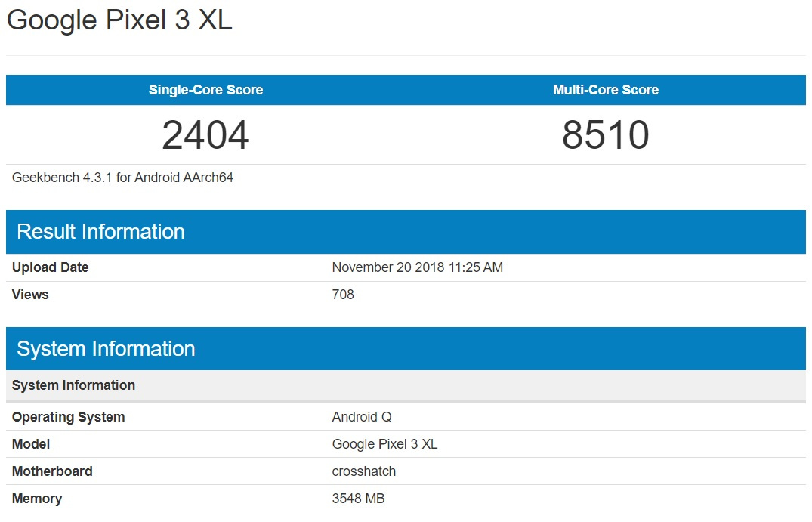This screenshot has width=812, height=522.
Task: Select the Views row label
Action: tap(30, 295)
